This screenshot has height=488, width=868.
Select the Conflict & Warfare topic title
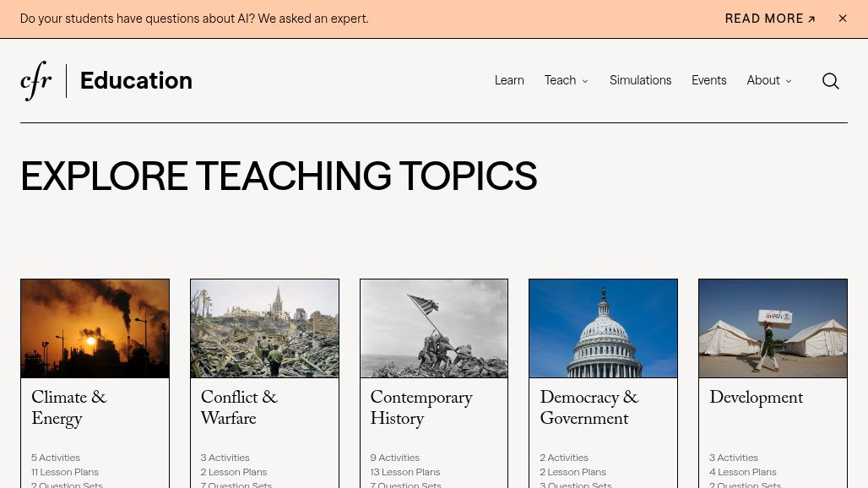[x=239, y=408]
